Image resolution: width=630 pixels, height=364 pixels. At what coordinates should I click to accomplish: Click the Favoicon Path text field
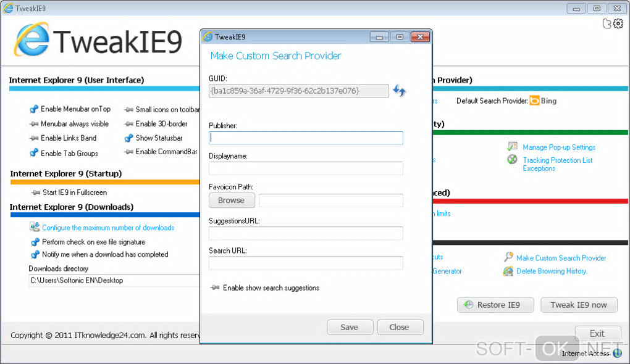point(330,201)
